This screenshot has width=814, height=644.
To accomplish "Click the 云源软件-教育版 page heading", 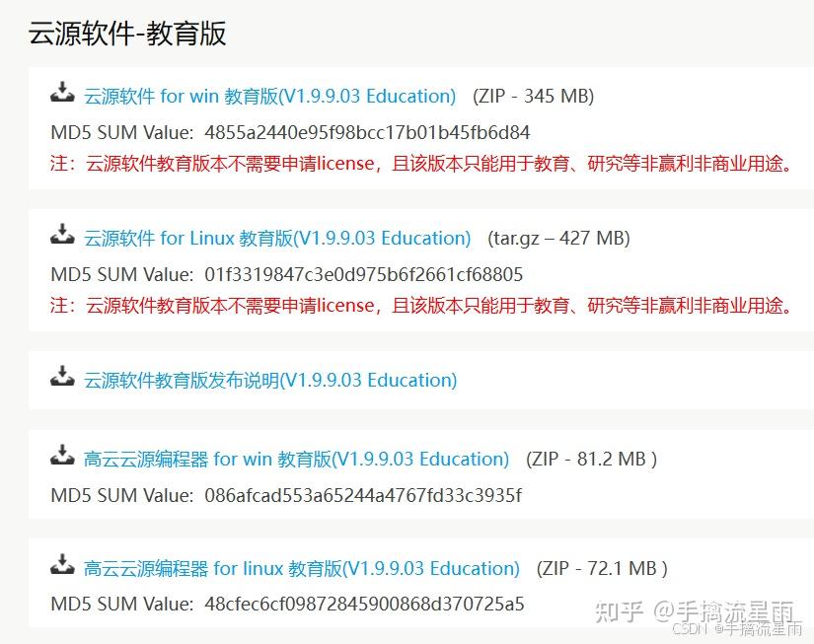I will point(127,34).
